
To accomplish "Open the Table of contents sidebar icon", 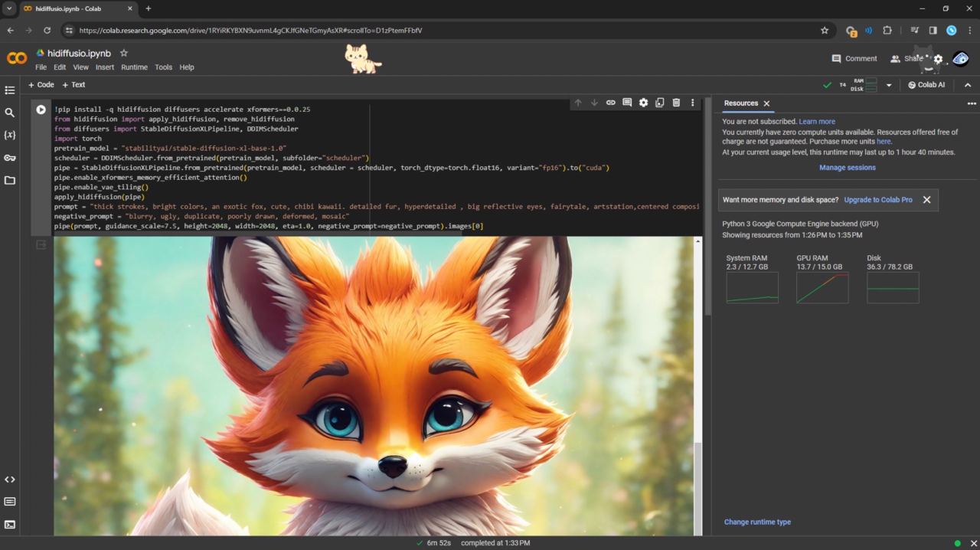I will (10, 90).
